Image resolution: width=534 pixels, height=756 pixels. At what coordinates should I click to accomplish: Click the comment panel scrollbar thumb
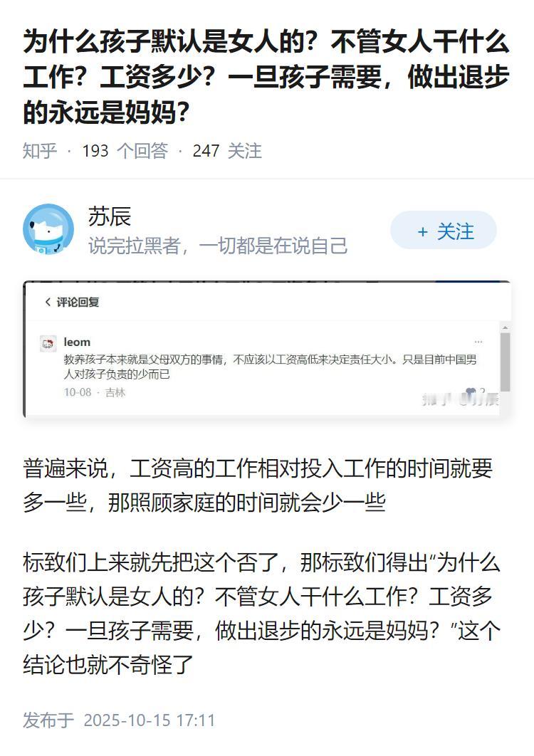pyautogui.click(x=505, y=362)
